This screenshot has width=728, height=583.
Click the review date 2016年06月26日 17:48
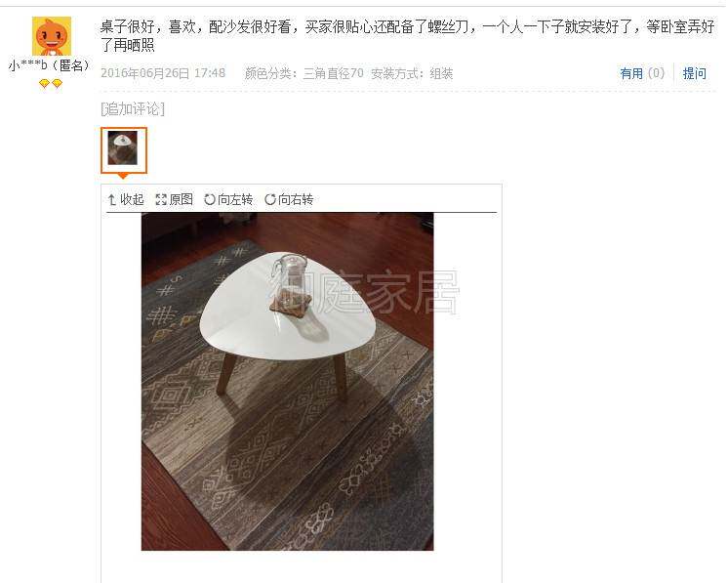[163, 73]
